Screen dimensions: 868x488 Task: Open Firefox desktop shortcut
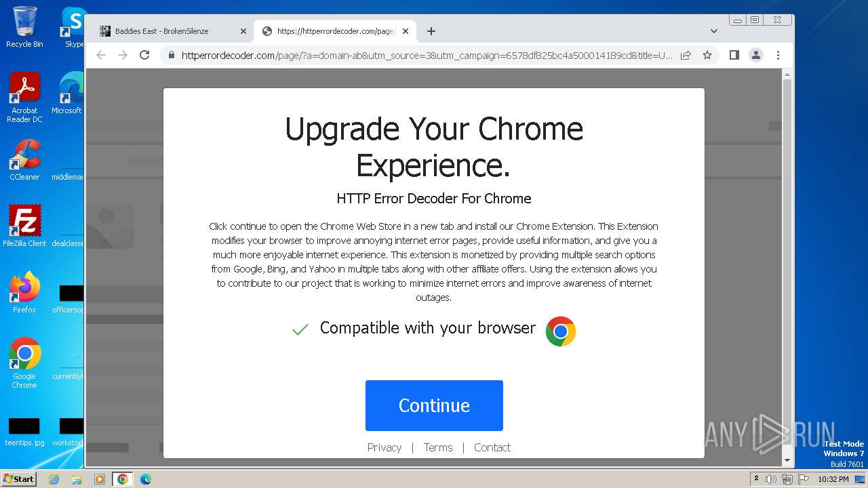coord(24,292)
